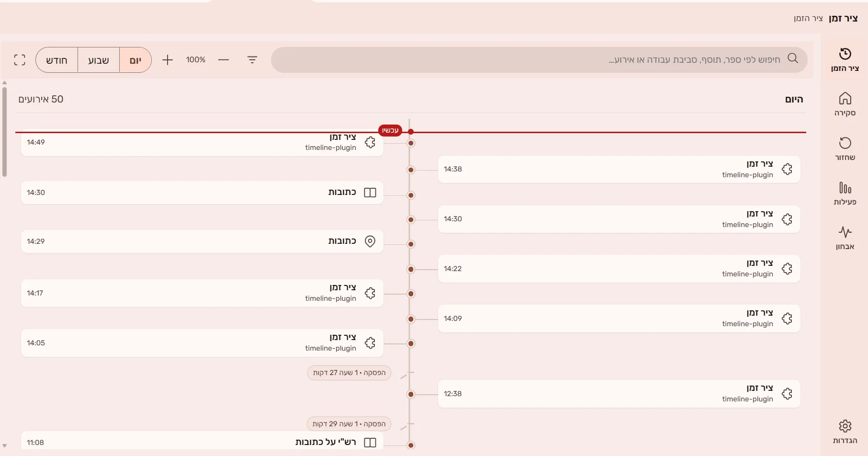Image resolution: width=868 pixels, height=456 pixels.
Task: Click the 100% zoom level
Action: (196, 60)
